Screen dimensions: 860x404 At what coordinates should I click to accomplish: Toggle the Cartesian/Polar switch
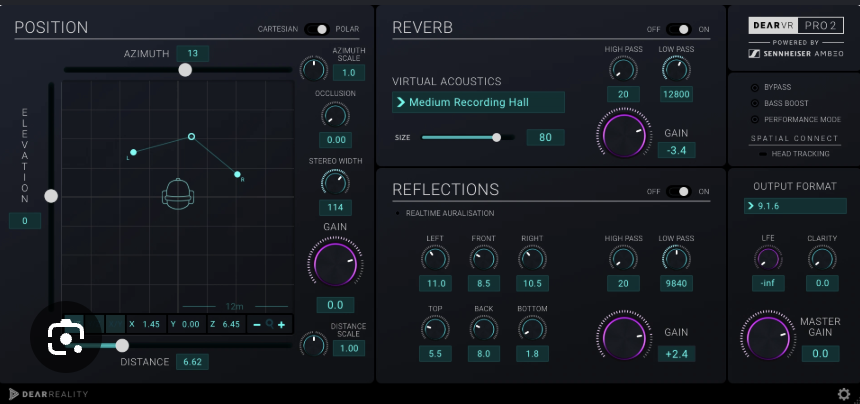(x=317, y=29)
